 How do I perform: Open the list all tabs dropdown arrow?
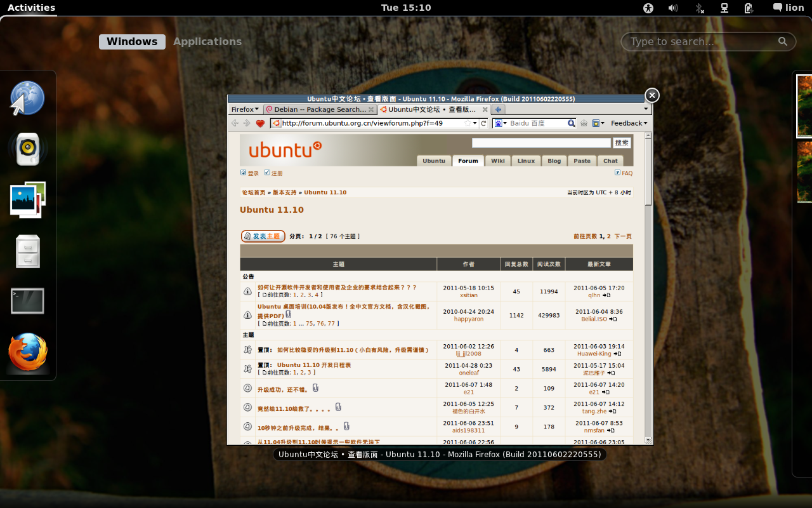click(x=646, y=109)
